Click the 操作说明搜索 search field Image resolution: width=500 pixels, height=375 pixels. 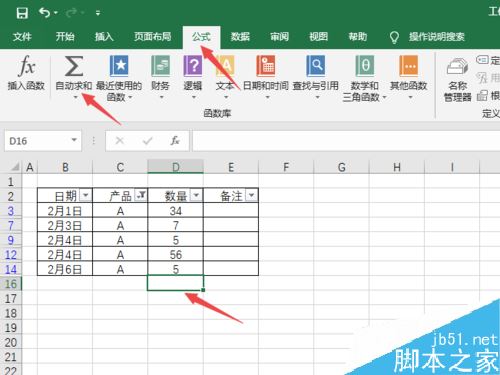click(437, 36)
